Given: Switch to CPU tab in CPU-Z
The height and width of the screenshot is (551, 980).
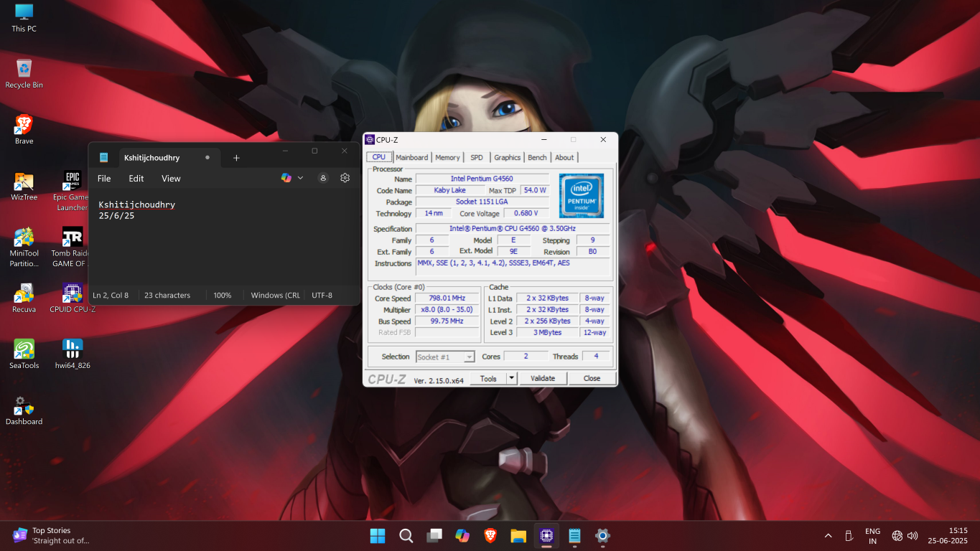Looking at the screenshot, I should click(378, 157).
